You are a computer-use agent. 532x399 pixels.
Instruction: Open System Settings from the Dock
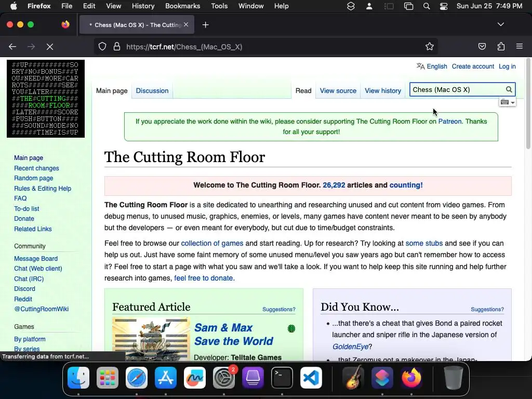click(x=224, y=378)
